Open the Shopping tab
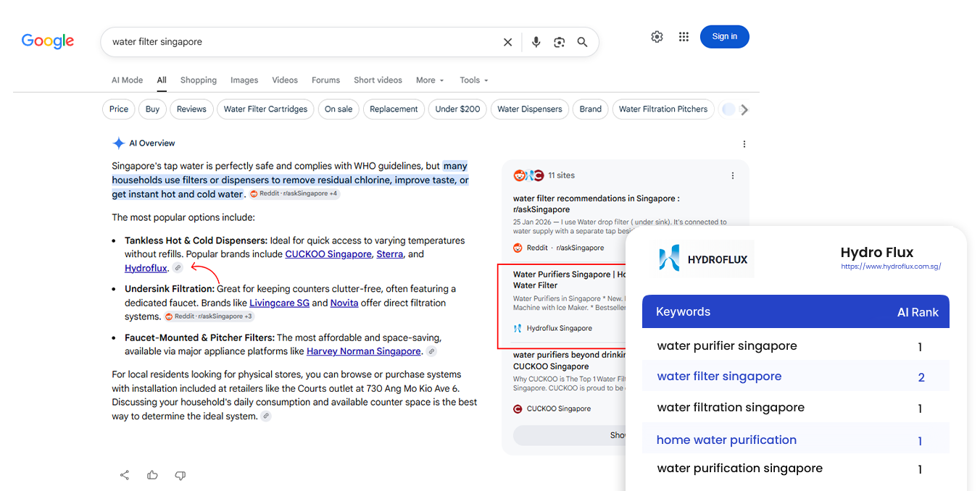The height and width of the screenshot is (491, 980). pyautogui.click(x=199, y=80)
